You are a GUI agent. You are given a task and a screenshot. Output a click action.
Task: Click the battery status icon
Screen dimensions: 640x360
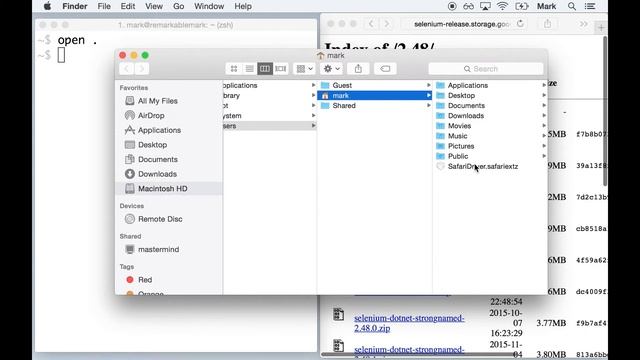[522, 6]
